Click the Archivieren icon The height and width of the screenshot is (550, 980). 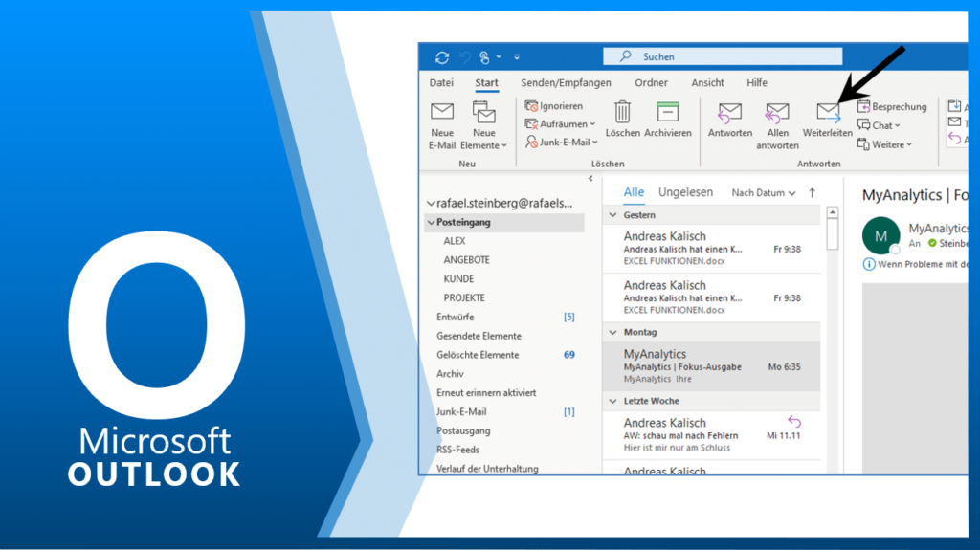pyautogui.click(x=667, y=113)
